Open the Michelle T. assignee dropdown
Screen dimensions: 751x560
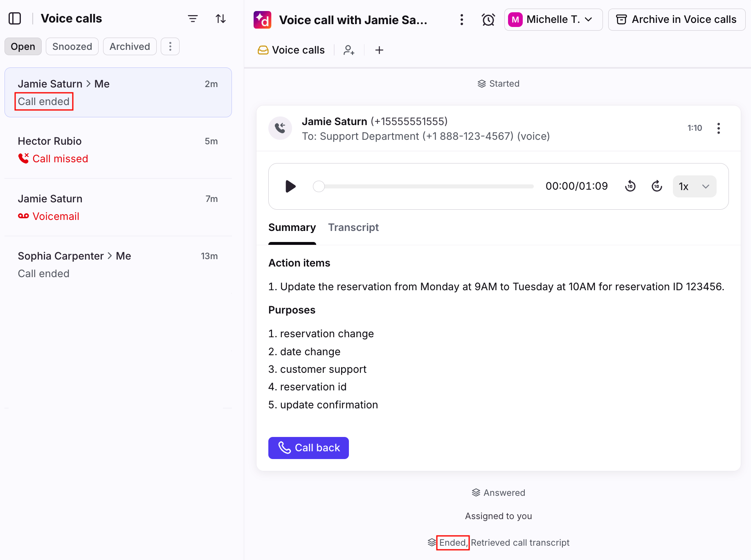(x=553, y=20)
